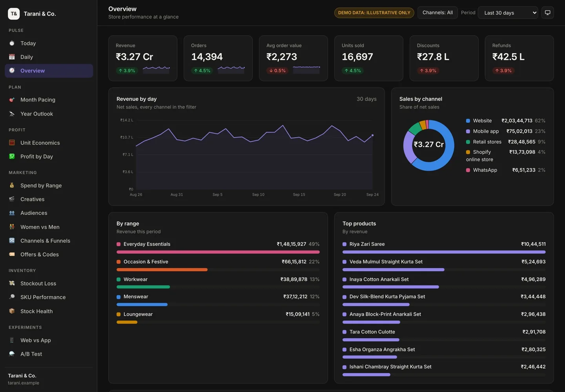Click the Unit Economics icon
This screenshot has width=565, height=392.
[x=12, y=143]
